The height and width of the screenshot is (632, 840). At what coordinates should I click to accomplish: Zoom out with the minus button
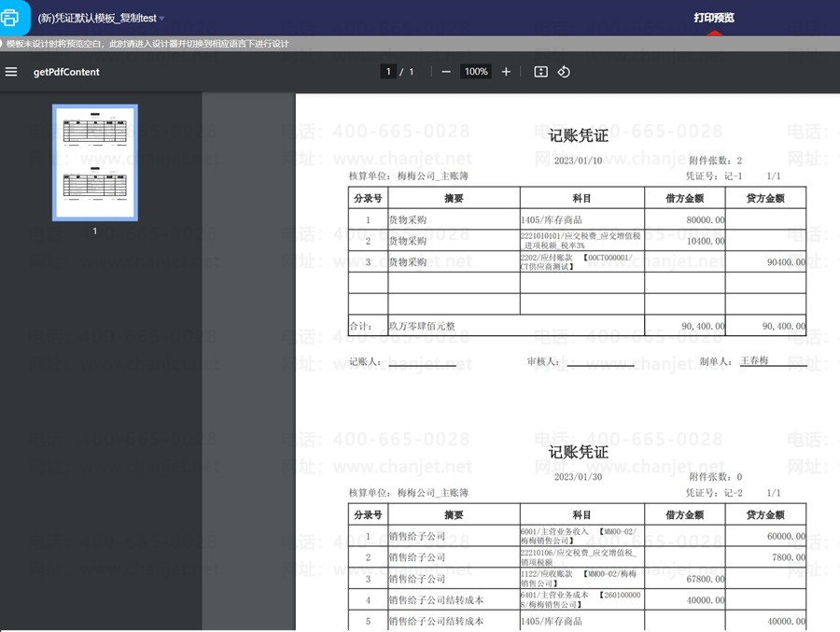coord(446,72)
